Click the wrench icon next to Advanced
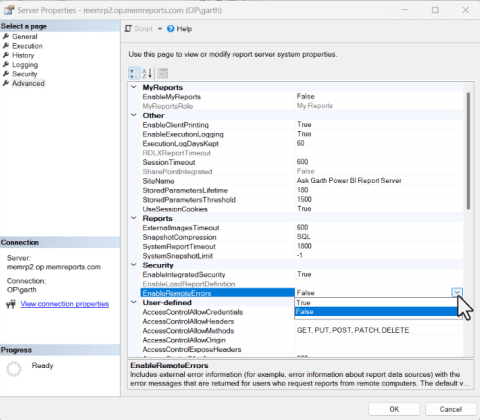 point(6,83)
